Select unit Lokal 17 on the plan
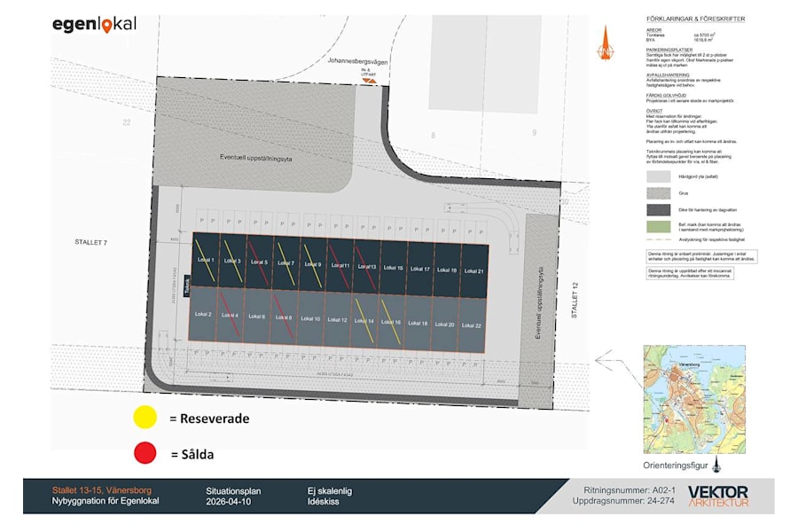Image resolution: width=798 pixels, height=532 pixels. click(x=420, y=269)
